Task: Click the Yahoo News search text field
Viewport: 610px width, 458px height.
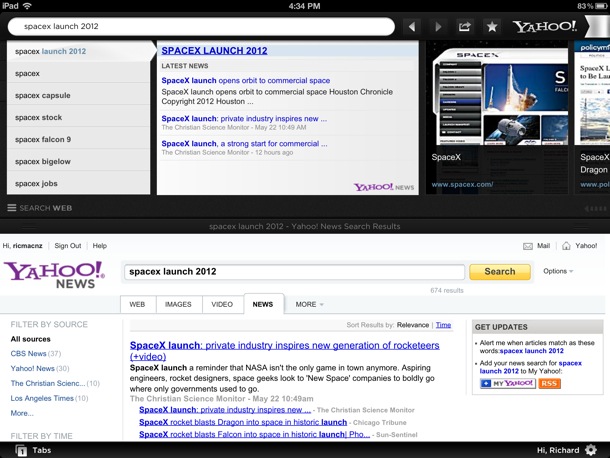Action: point(294,272)
